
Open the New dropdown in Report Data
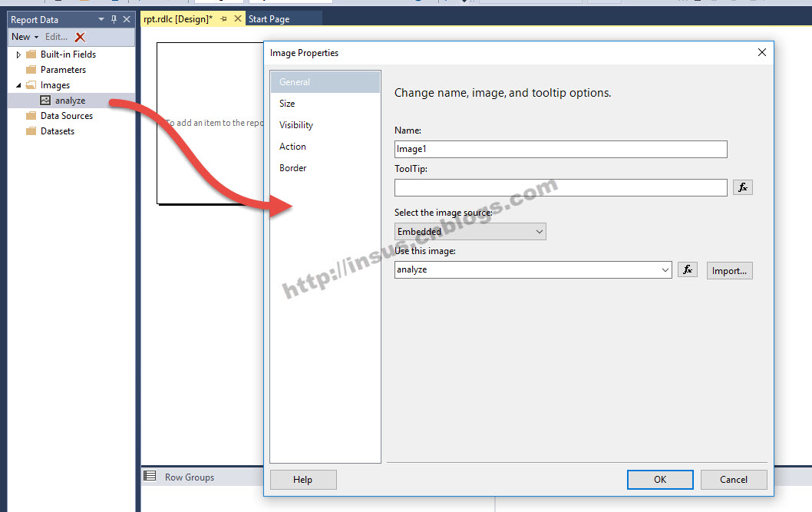(x=25, y=37)
